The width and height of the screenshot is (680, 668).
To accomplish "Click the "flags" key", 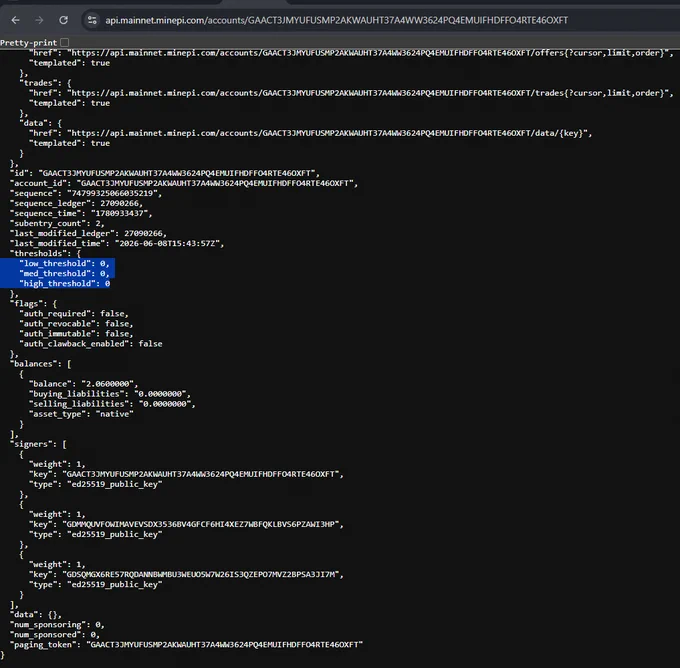I will (x=28, y=304).
